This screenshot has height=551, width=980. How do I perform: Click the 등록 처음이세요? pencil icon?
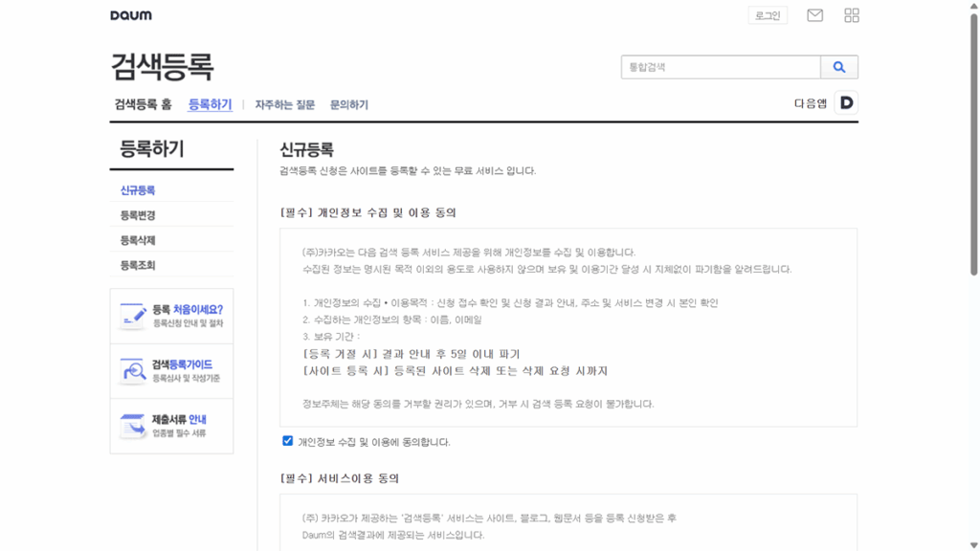(132, 316)
